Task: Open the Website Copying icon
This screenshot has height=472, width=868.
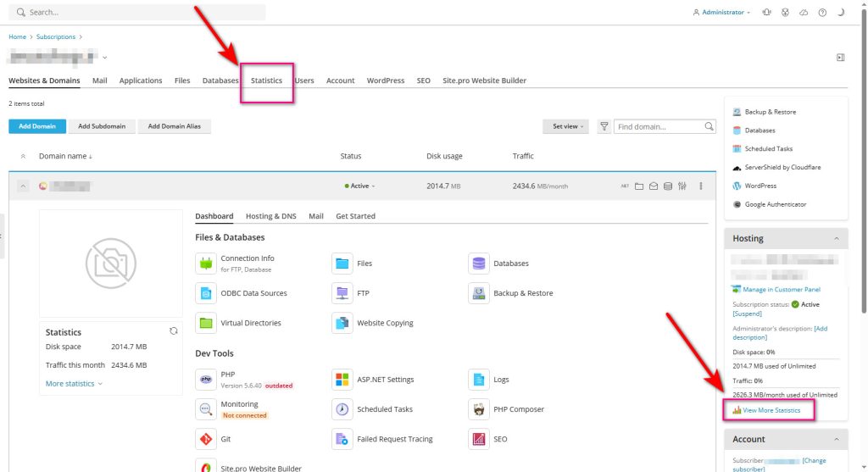Action: click(342, 323)
